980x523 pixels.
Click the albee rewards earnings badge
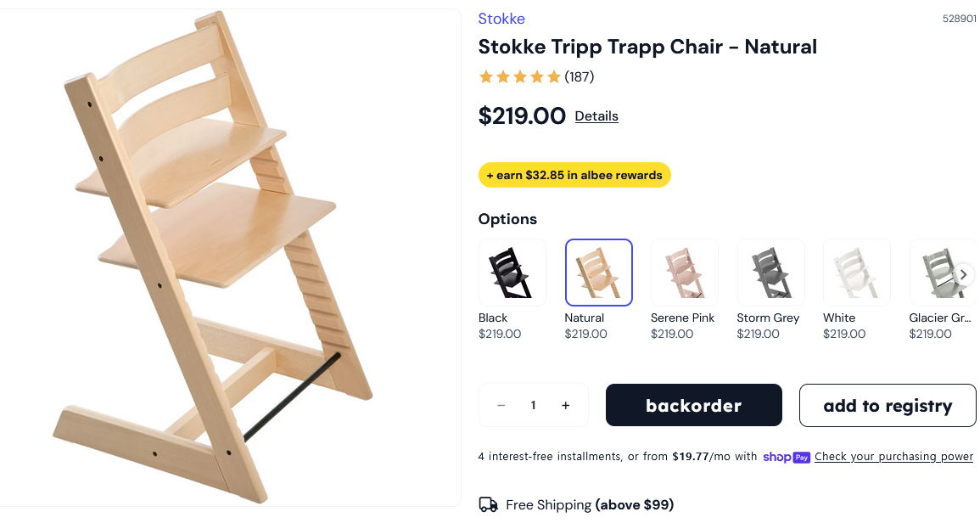click(x=574, y=175)
